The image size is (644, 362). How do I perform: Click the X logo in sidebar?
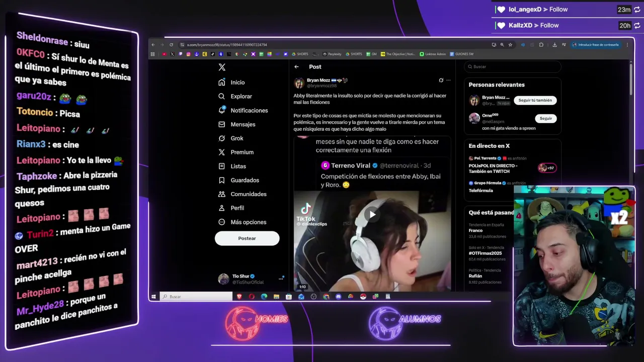(222, 67)
